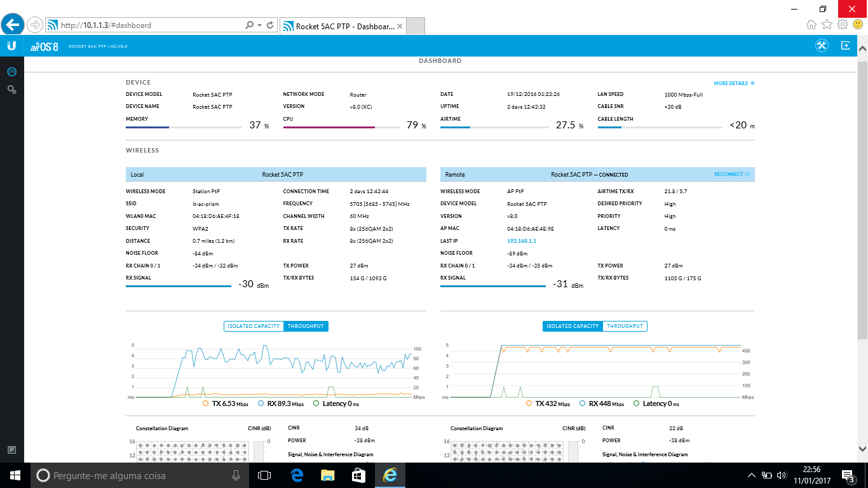Click the Memory usage bar
The image size is (868, 488).
184,128
